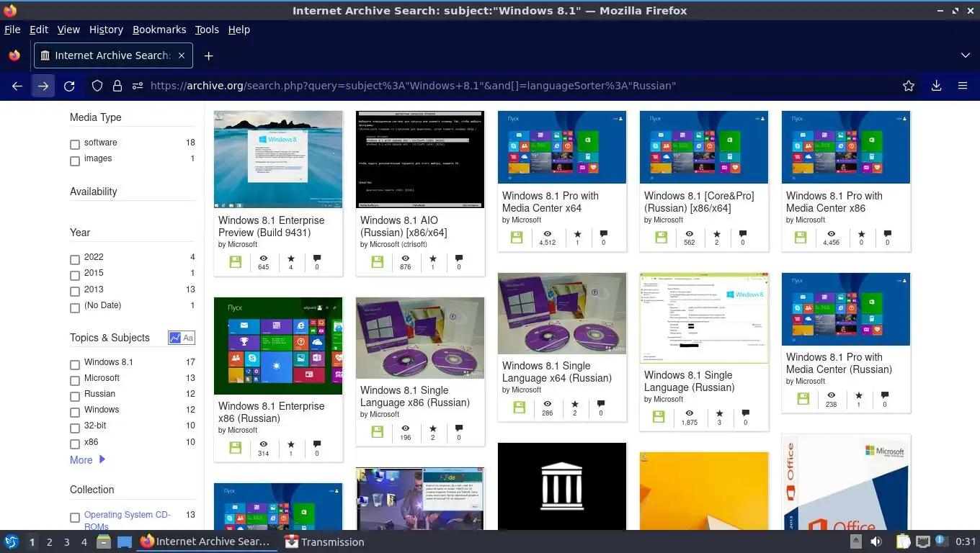Open Windows 8.1 Single Language (Russian) title
The width and height of the screenshot is (980, 553).
coord(689,381)
